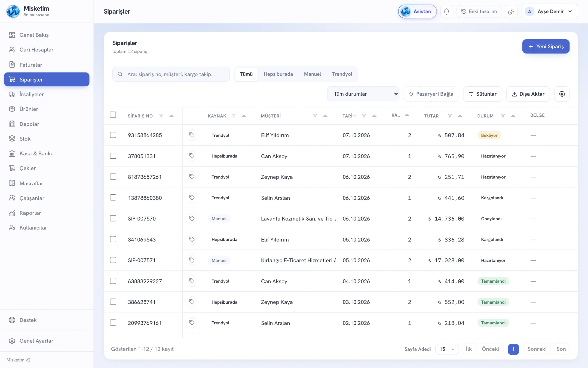
Task: Open Genel Bakış in sidebar
Action: (47, 35)
